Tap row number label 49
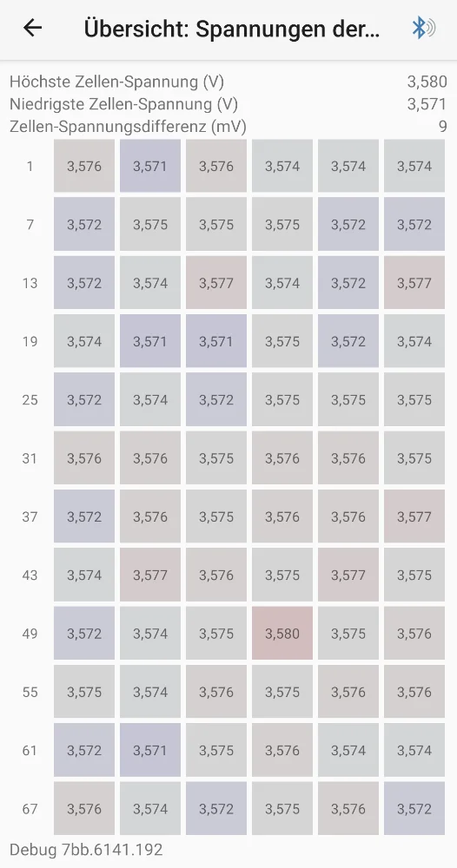Screen dimensions: 457x868 [30, 634]
